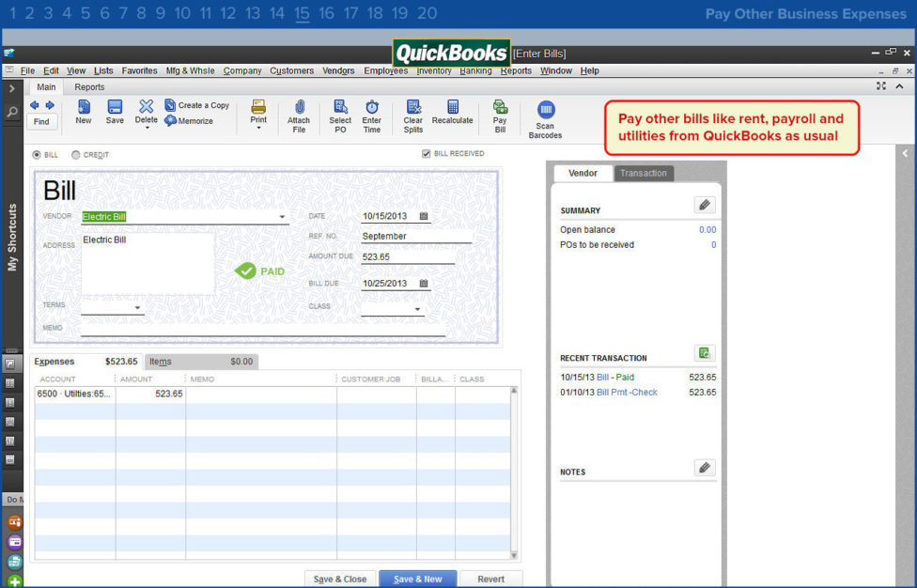Click the Memorize icon
Viewport: 917px width, 588px height.
click(170, 121)
